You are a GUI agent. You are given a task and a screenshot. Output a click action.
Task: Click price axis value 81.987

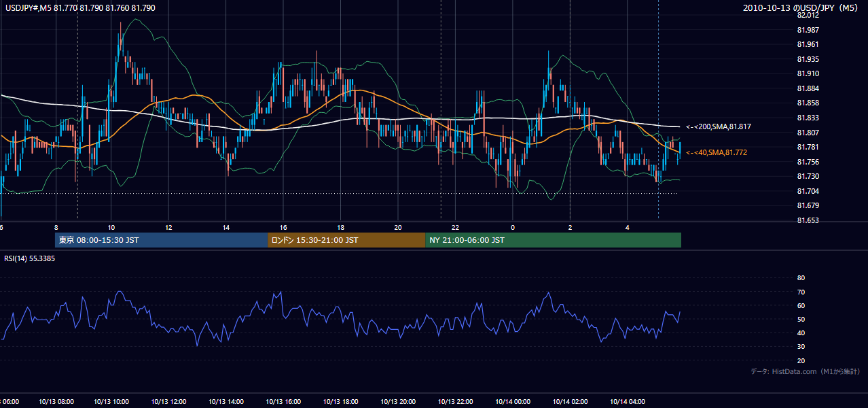[807, 30]
